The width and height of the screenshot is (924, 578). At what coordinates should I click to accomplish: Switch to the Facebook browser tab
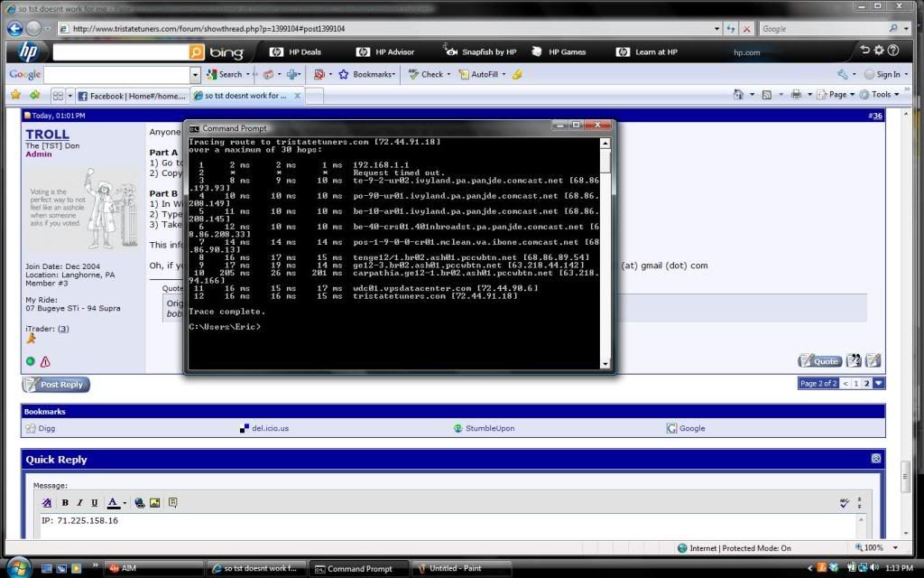pos(131,95)
